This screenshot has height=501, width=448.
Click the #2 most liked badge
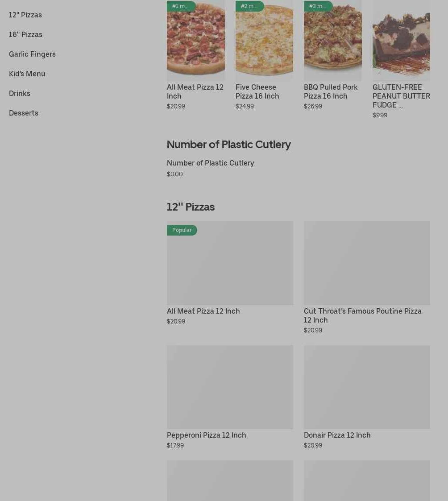pos(249,6)
